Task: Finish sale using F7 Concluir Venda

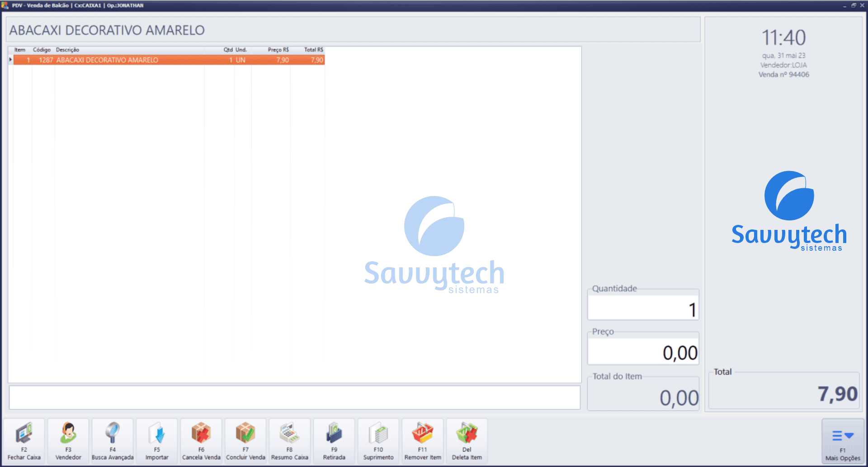Action: click(x=245, y=440)
